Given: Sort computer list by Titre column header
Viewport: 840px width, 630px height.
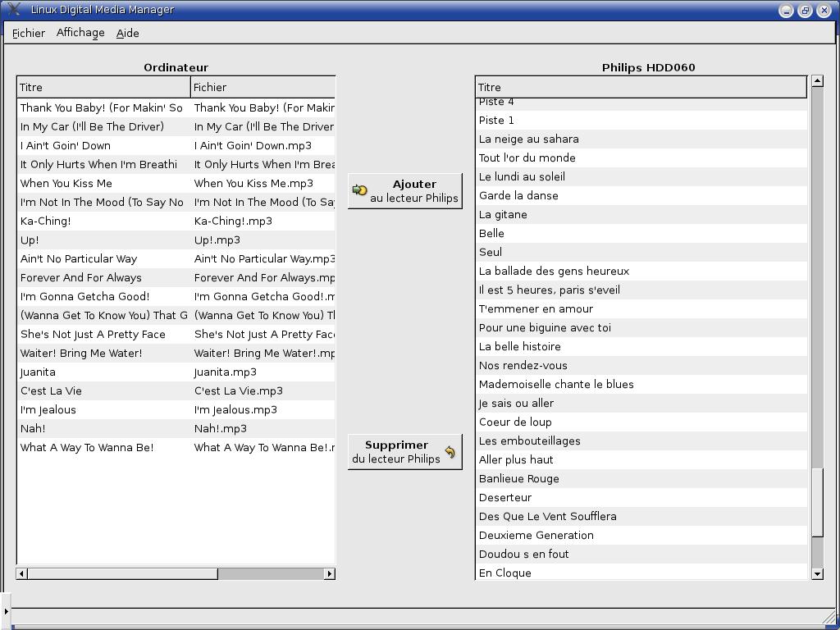Looking at the screenshot, I should [103, 87].
